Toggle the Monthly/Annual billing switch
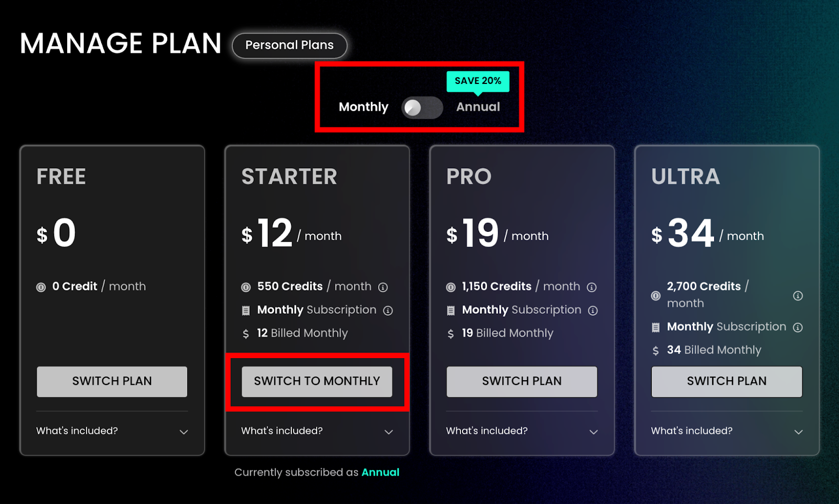 click(x=421, y=107)
